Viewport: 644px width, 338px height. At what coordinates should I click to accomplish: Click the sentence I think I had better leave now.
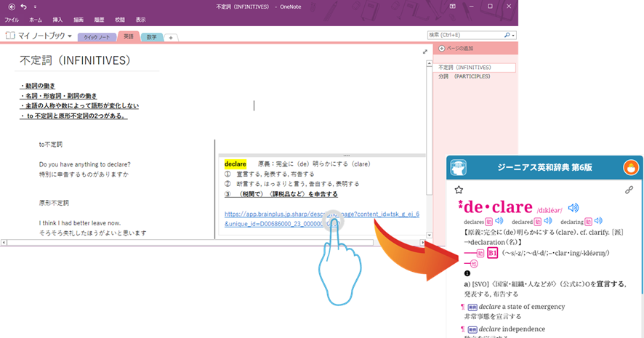pyautogui.click(x=80, y=223)
